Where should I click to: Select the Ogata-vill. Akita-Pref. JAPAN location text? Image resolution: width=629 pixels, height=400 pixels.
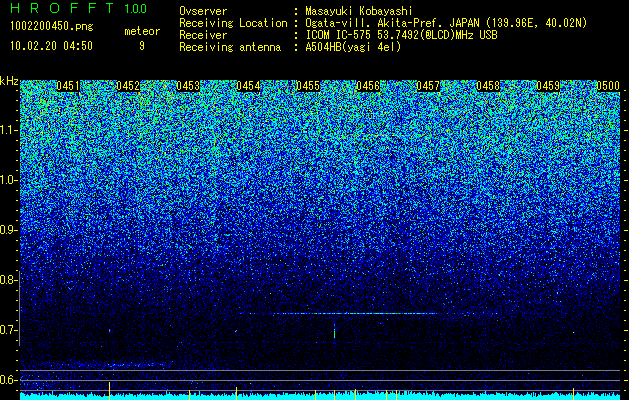tap(446, 23)
